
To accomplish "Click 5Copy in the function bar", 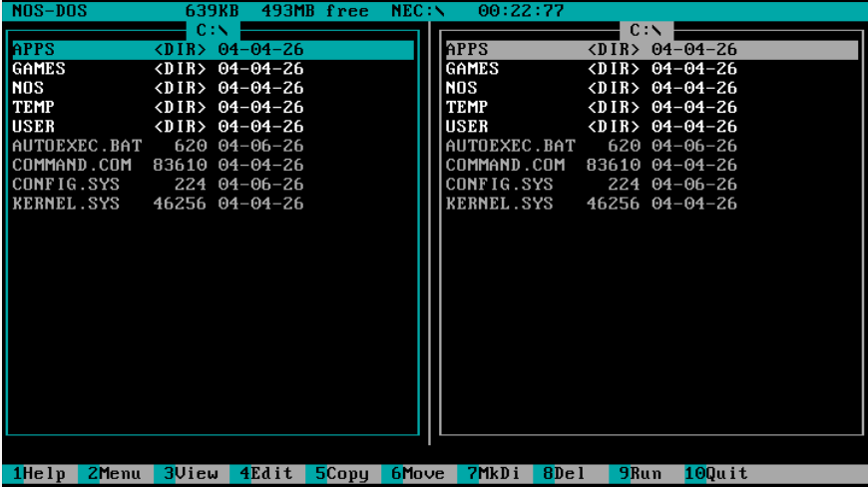I will pos(342,474).
